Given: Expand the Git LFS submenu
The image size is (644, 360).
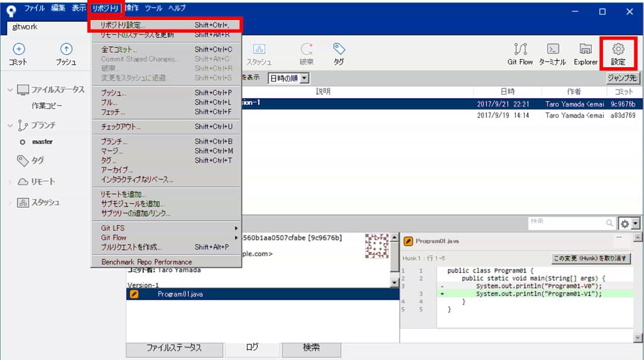Looking at the screenshot, I should click(166, 228).
